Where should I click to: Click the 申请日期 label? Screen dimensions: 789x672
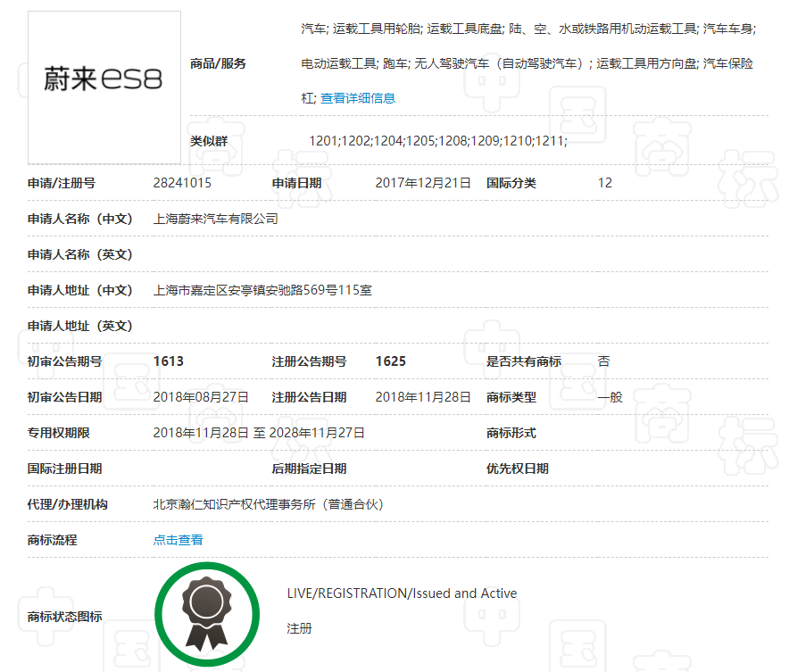(297, 183)
